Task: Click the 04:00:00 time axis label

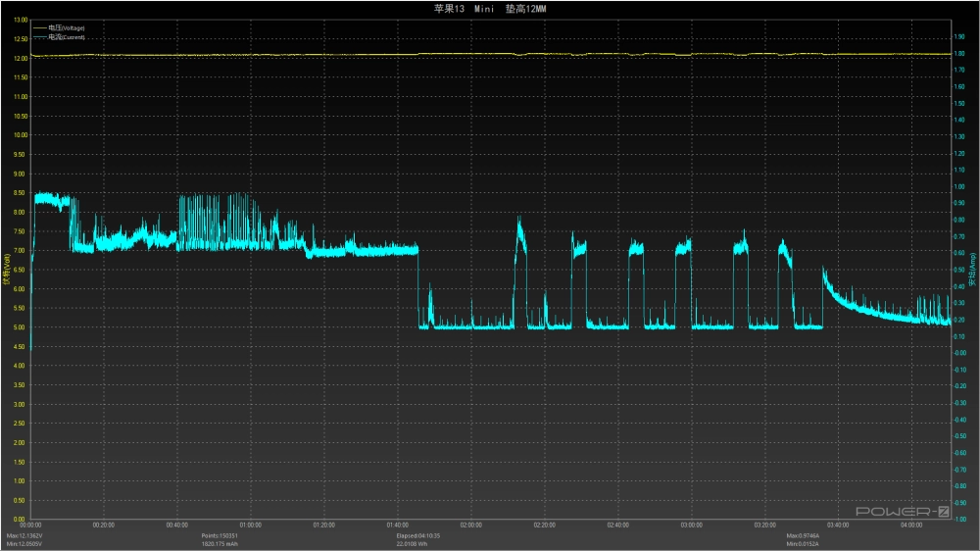Action: (911, 526)
